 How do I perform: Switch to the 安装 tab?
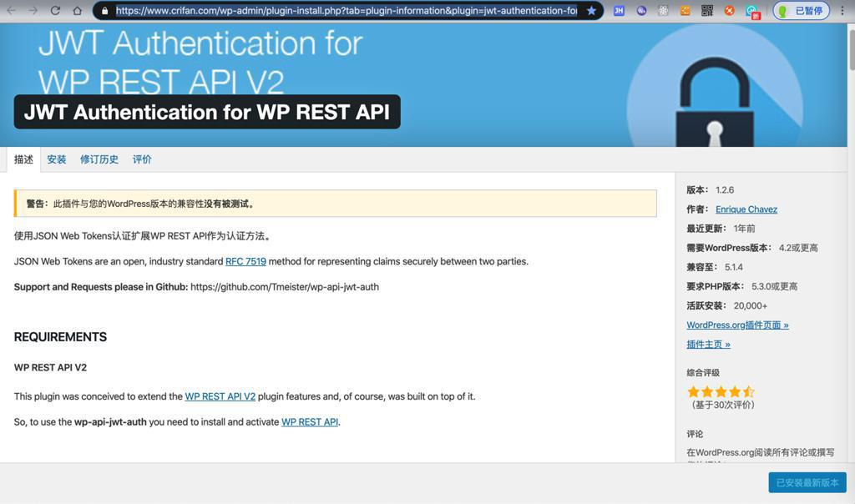point(56,159)
